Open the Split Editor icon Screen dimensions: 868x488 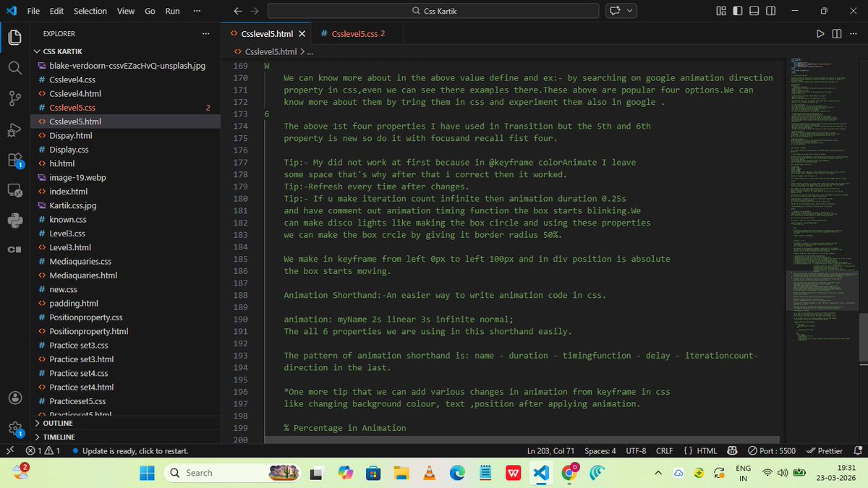[838, 33]
